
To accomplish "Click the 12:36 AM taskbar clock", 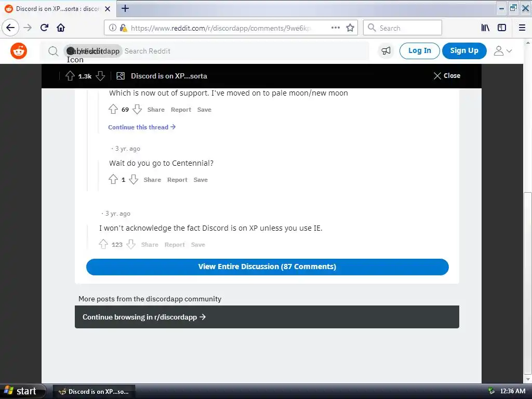I will click(513, 391).
